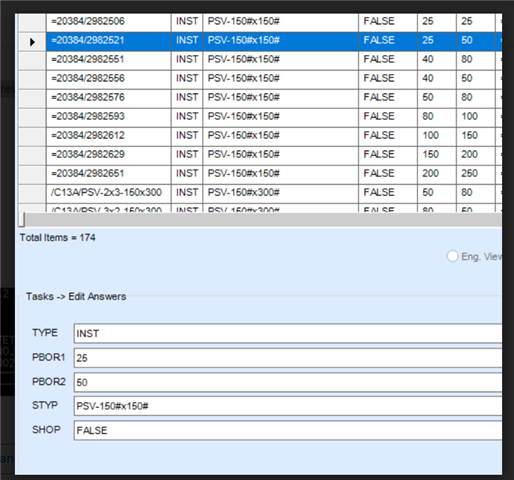Select row /C13A/PSV-2x3-150x300
Screen dimensions: 514x480
coord(260,193)
